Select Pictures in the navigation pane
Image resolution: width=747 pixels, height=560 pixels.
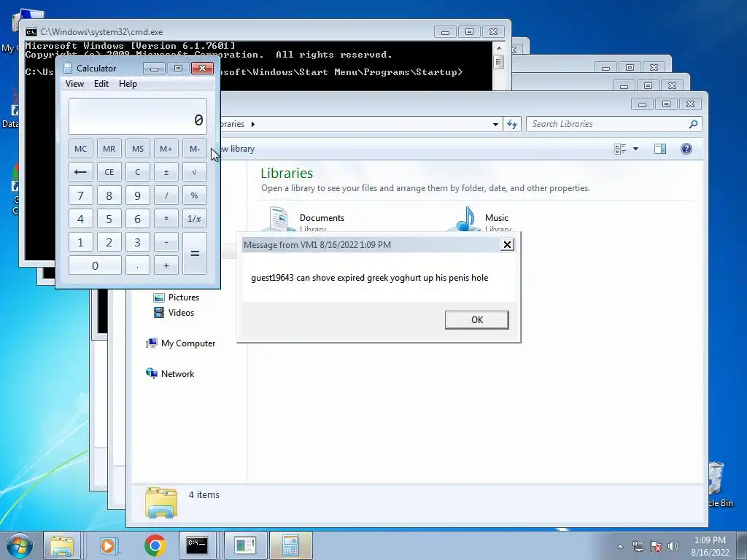click(x=177, y=297)
